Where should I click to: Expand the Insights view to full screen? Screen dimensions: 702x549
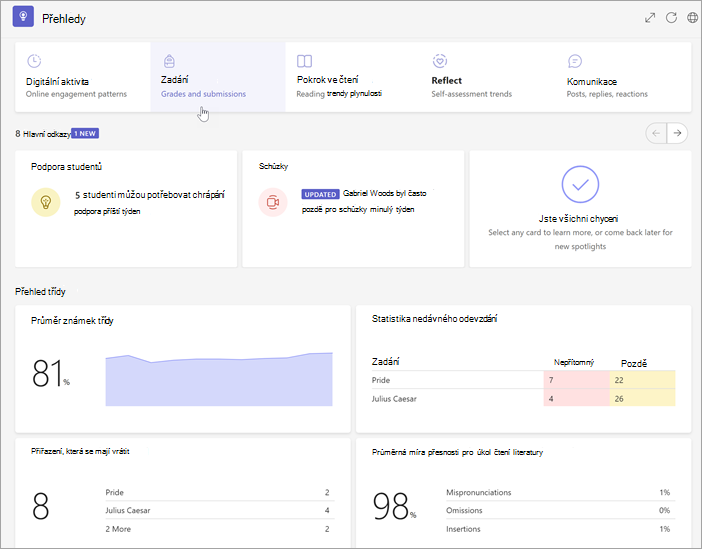coord(650,17)
